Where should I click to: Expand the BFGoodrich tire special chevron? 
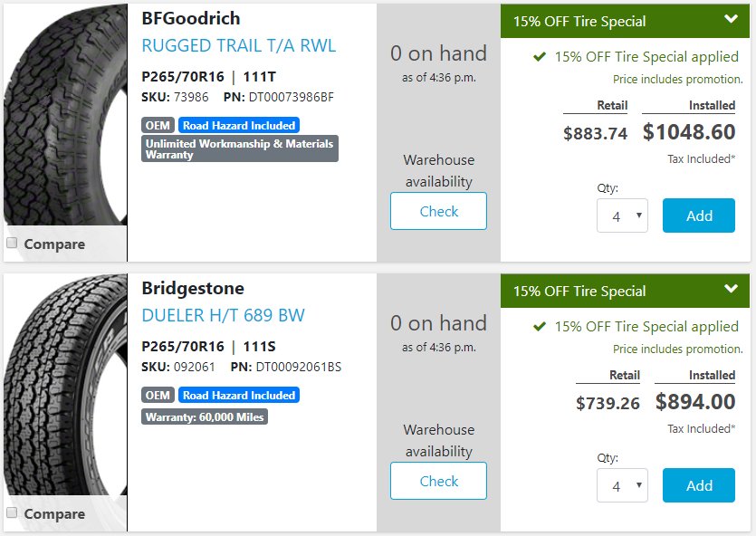(731, 19)
